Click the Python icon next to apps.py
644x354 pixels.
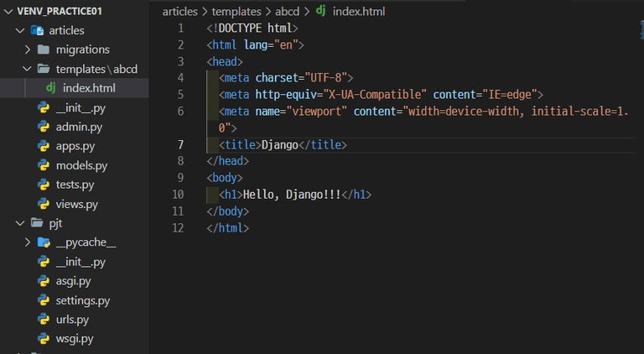coord(44,146)
